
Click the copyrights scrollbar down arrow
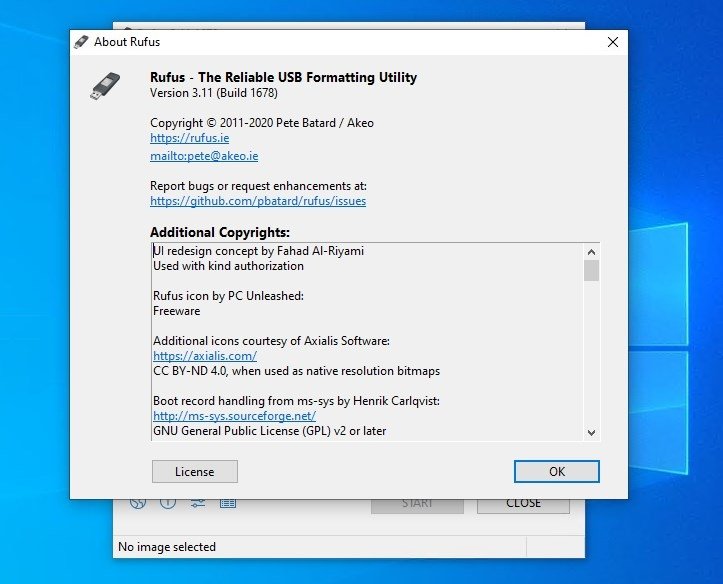591,432
